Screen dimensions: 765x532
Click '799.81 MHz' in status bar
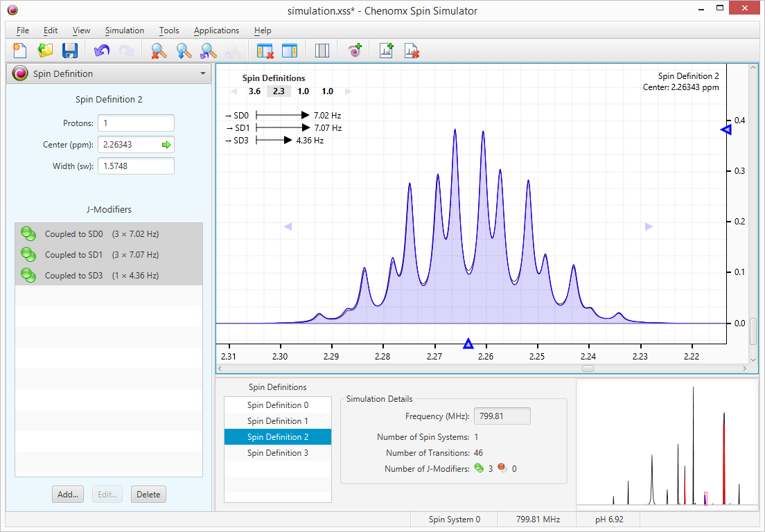coord(538,520)
